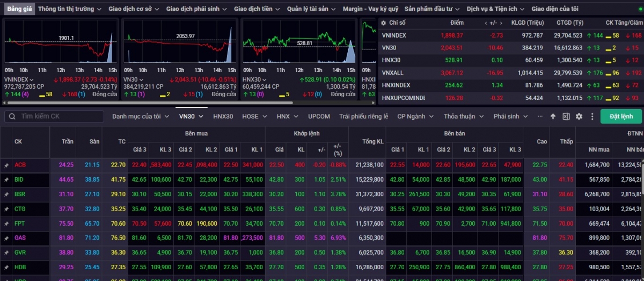Click the HDB ticker symbol
This screenshot has width=644, height=281.
point(20,266)
